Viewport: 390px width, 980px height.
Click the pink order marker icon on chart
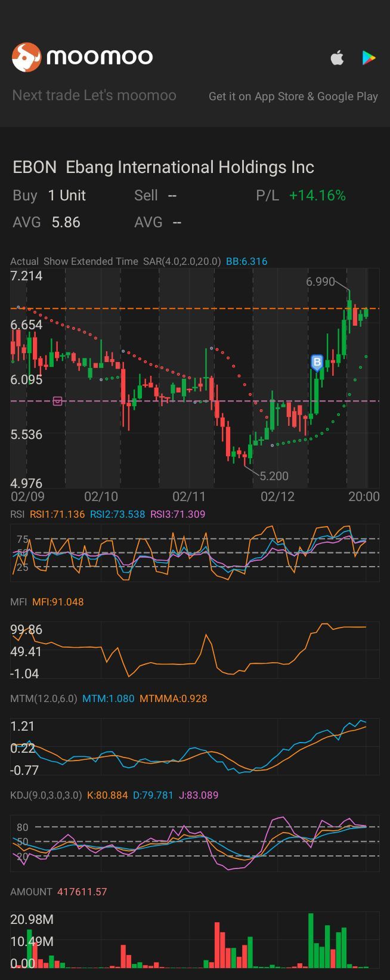(57, 401)
